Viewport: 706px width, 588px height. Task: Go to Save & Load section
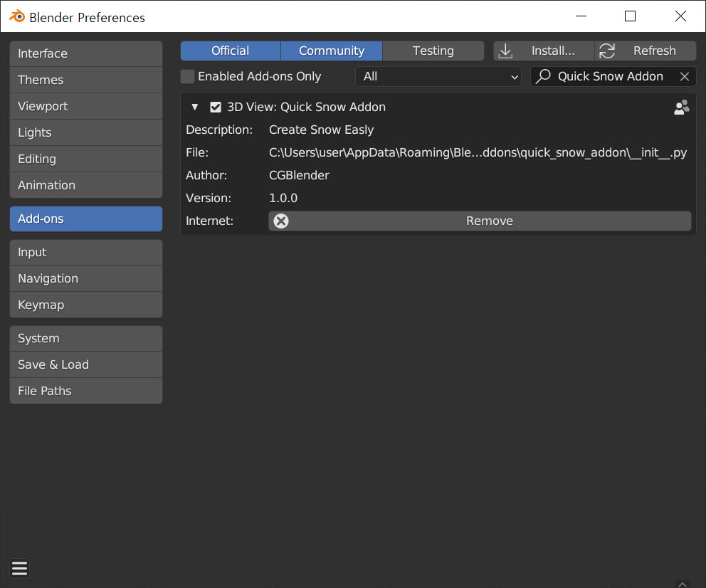[x=86, y=364]
